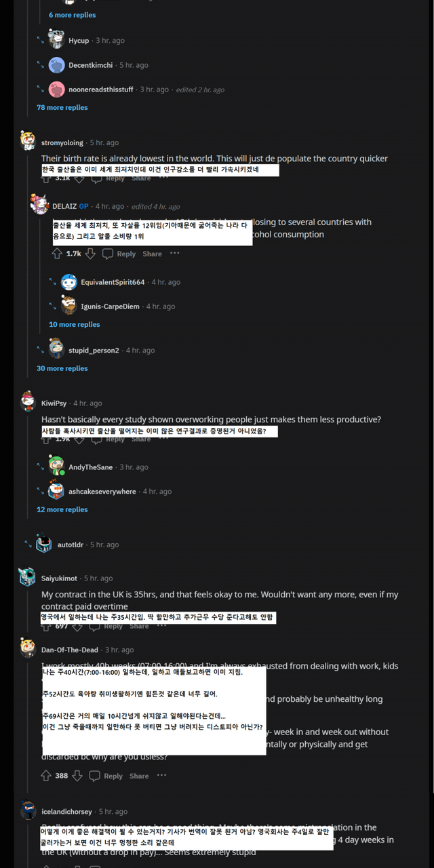Screen dimensions: 434x868
Task: Open the three-dot menu on DELAIZ's comment
Action: 174,254
